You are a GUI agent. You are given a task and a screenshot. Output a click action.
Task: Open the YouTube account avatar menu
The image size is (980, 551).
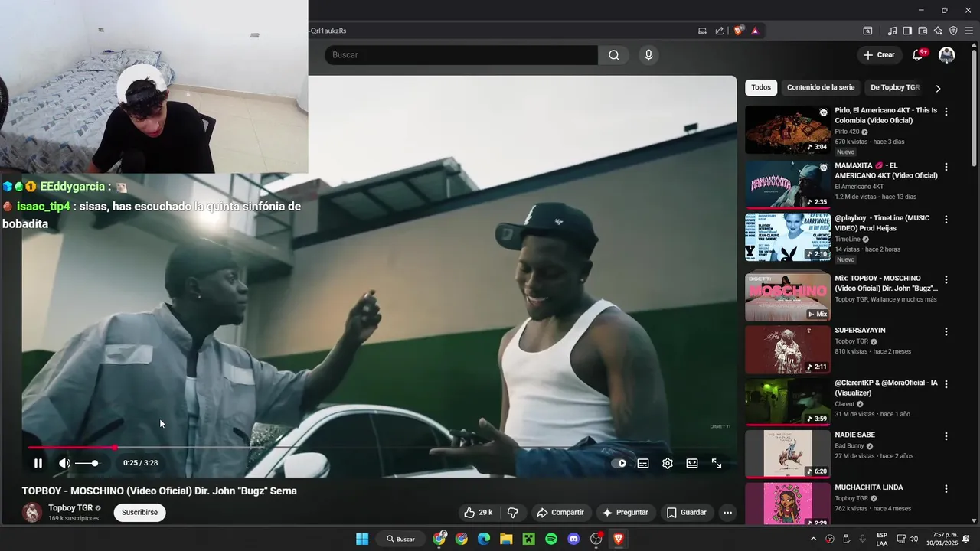947,55
